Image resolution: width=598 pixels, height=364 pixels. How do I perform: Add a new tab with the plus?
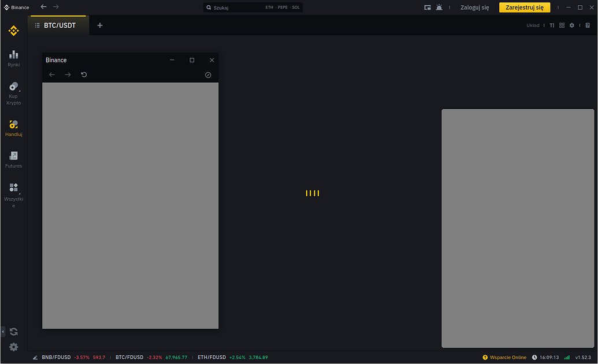point(99,25)
